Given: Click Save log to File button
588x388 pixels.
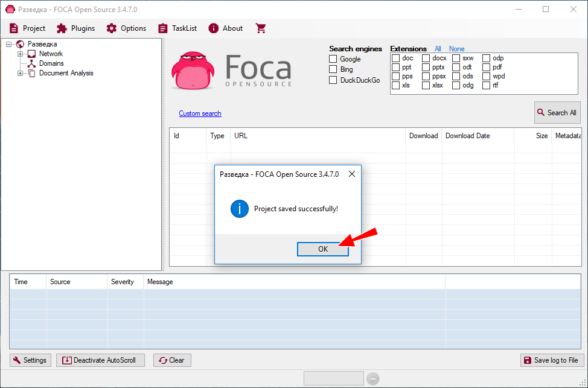Looking at the screenshot, I should 552,360.
